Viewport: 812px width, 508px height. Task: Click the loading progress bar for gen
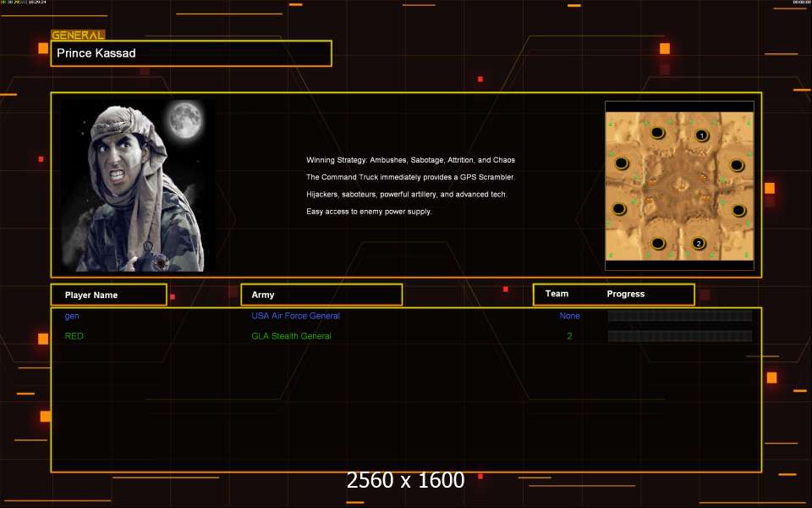[679, 316]
